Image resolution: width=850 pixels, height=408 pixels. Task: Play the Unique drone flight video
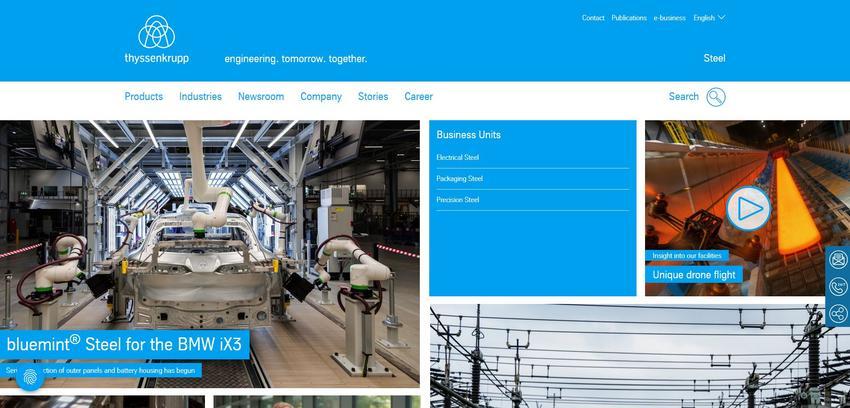tap(748, 209)
